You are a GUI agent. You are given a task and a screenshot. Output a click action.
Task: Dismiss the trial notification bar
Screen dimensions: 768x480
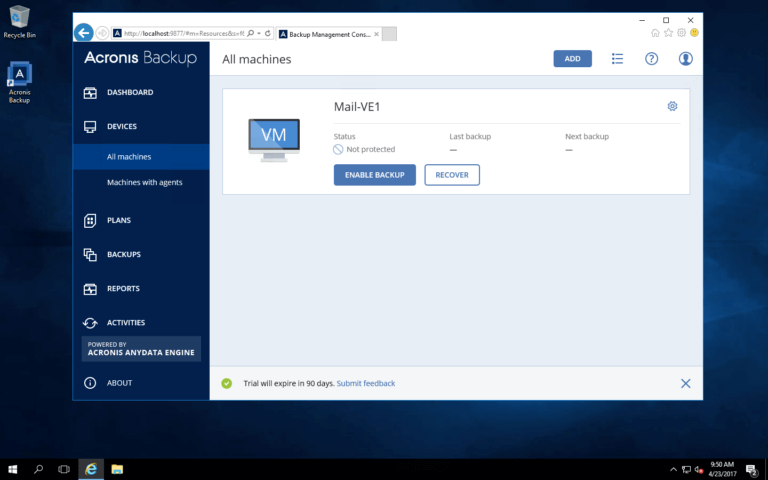686,384
